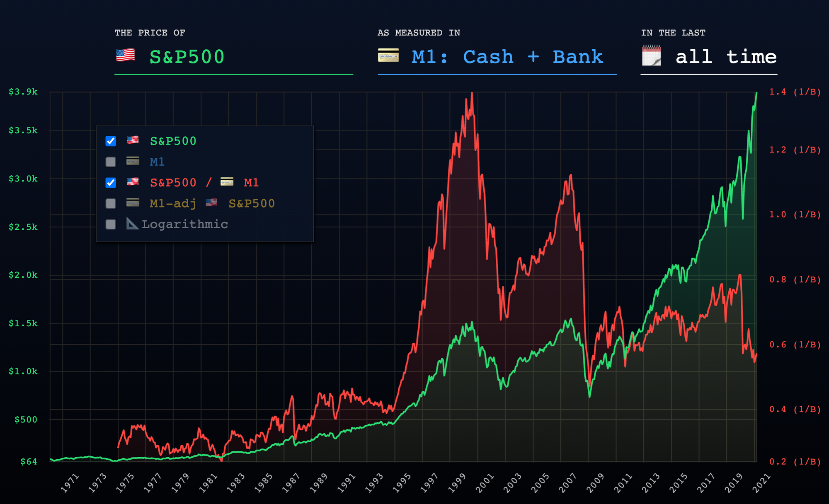Open the M1: Cash + Bank selector
Image resolution: width=829 pixels, height=504 pixels.
(x=507, y=57)
